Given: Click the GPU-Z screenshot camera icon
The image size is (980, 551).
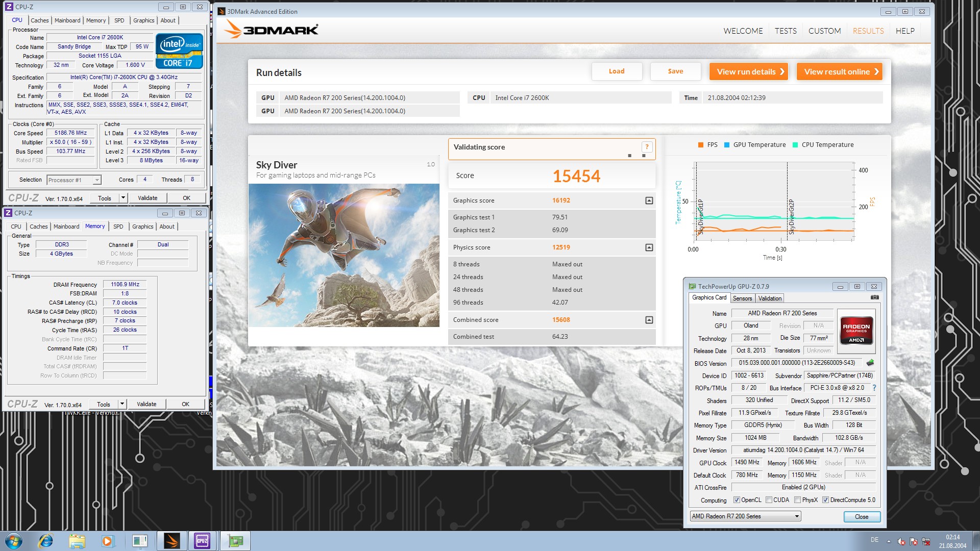Looking at the screenshot, I should (x=874, y=297).
